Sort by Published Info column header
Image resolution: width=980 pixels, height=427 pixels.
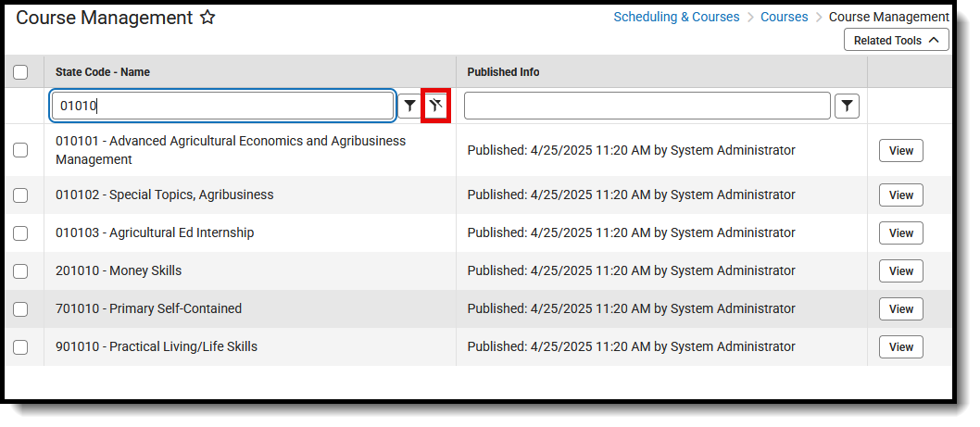point(503,72)
